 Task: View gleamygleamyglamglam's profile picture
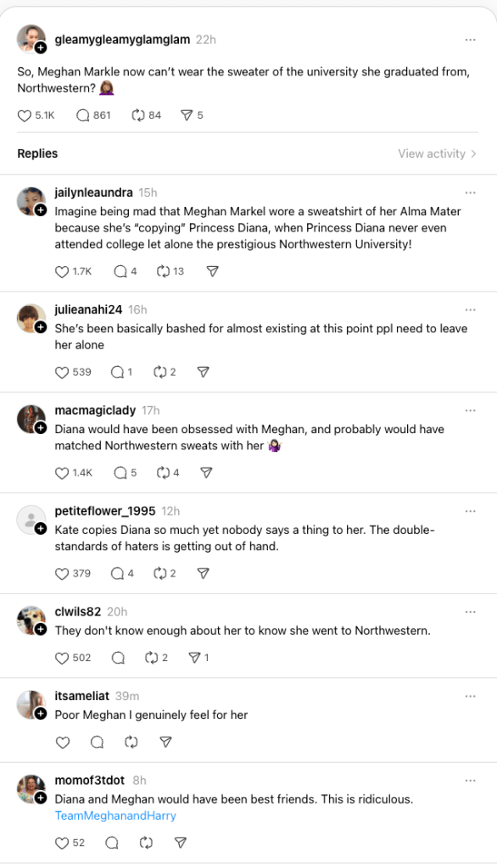(x=31, y=40)
